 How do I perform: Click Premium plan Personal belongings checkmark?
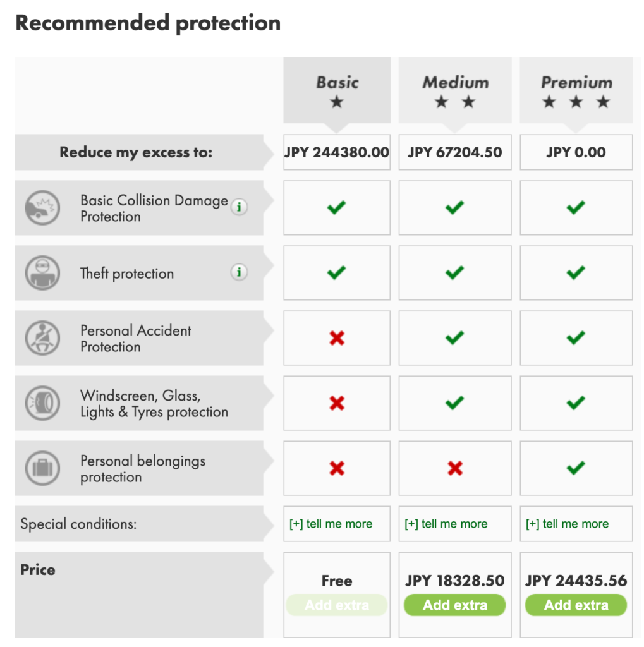(x=576, y=468)
